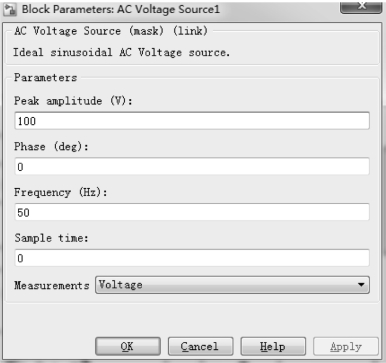Viewport: 386px width, 363px height.
Task: Open block documentation with Help button
Action: (273, 347)
